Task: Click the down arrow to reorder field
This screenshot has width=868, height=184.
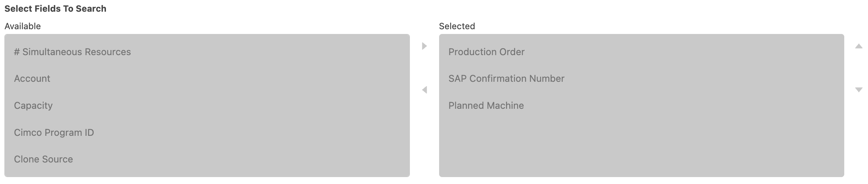Action: click(859, 90)
